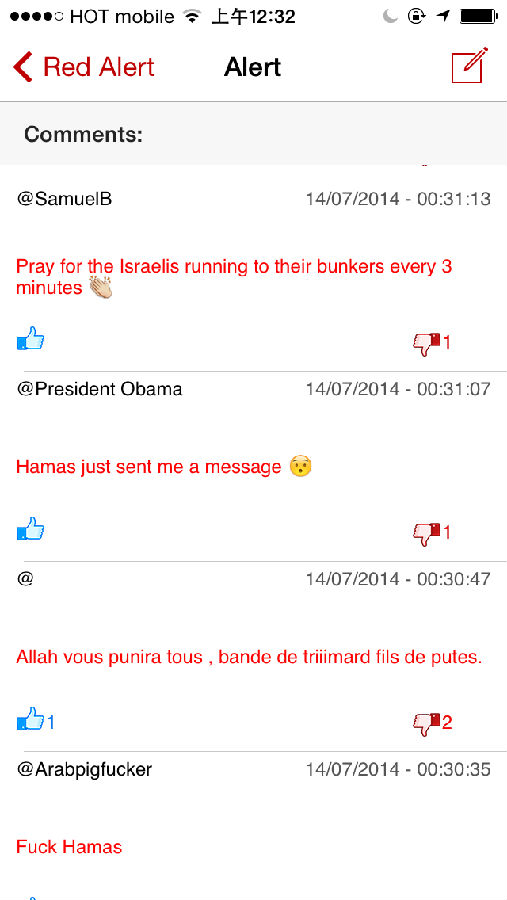Go back via the red chevron arrow
507x900 pixels.
point(23,67)
